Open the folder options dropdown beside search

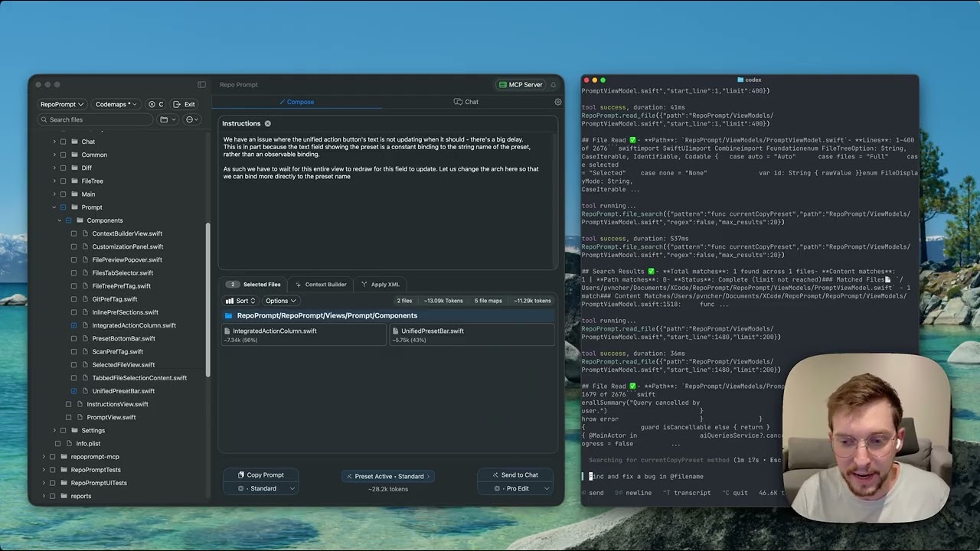[168, 119]
